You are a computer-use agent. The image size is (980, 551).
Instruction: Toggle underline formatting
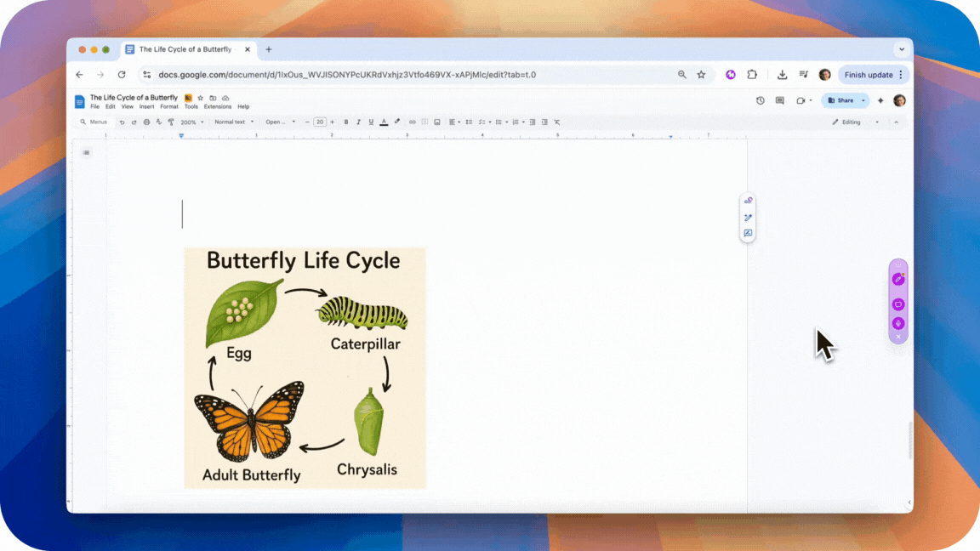(370, 122)
